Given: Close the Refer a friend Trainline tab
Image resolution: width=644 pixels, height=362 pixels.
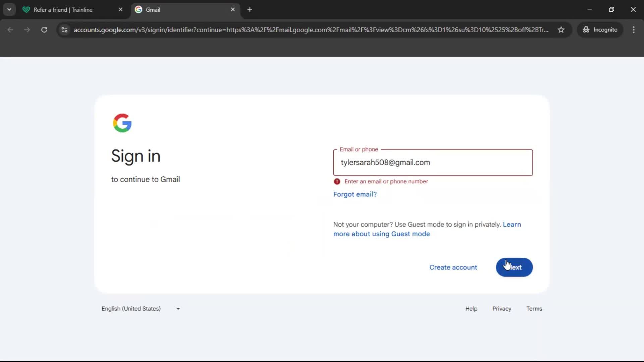Looking at the screenshot, I should click(121, 9).
